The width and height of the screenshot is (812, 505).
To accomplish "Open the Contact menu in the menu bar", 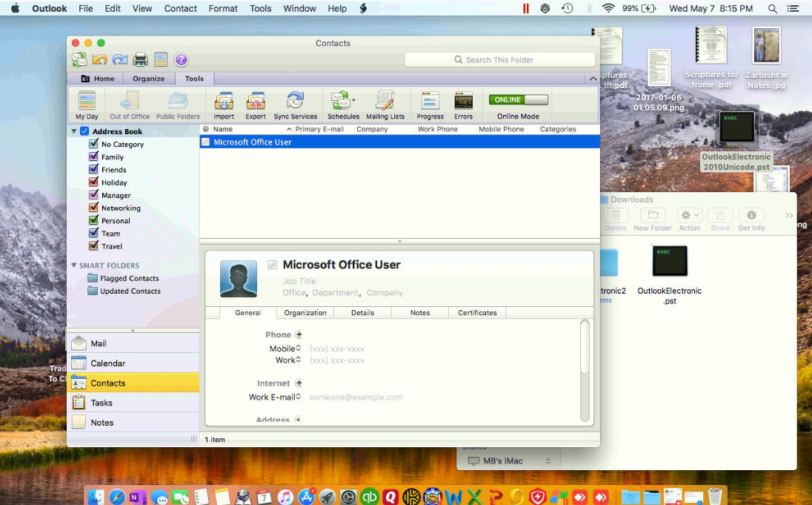I will 180,8.
